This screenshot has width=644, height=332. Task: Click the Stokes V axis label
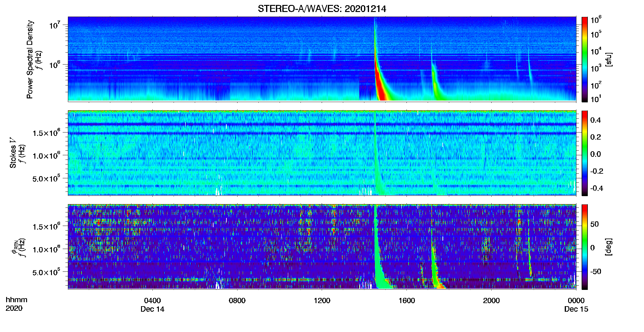point(13,153)
